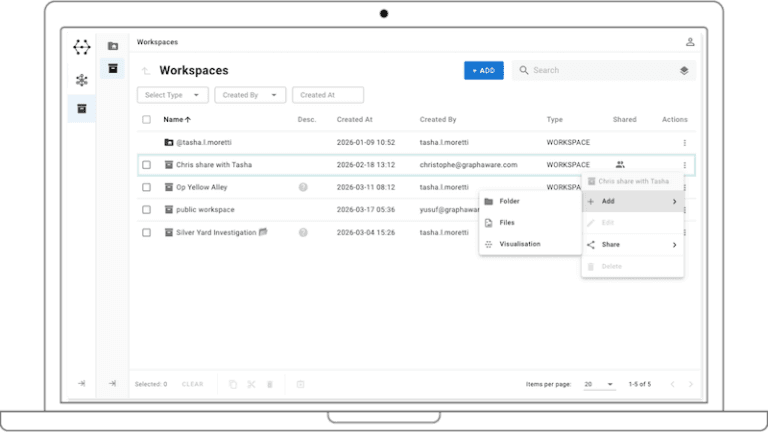Click the user account icon
The width and height of the screenshot is (768, 432).
coord(690,42)
